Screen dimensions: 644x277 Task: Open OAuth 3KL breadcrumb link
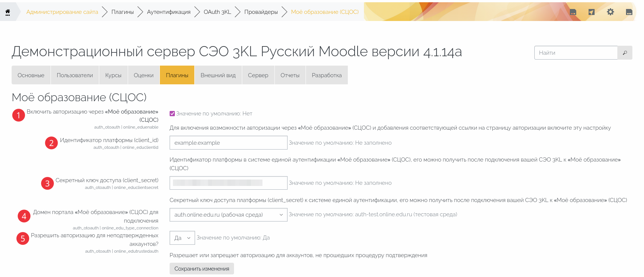click(218, 12)
